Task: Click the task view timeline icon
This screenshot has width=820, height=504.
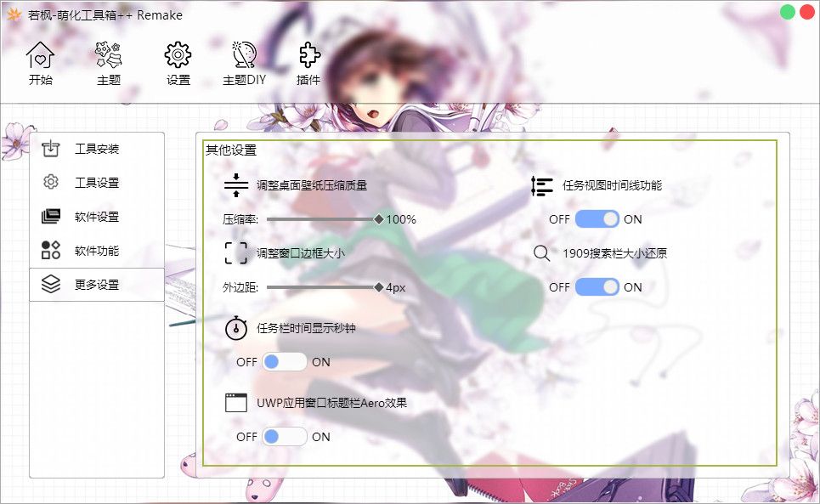Action: pos(541,185)
